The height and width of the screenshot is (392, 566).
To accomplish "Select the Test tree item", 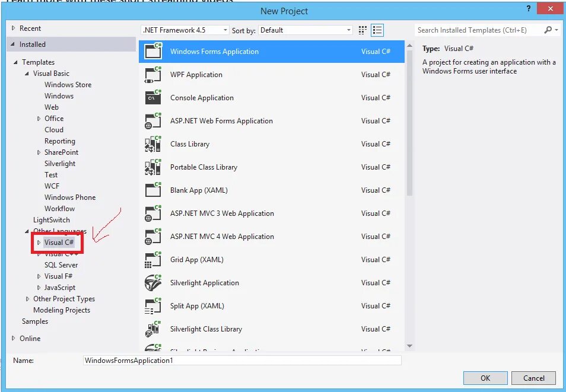I will click(51, 175).
